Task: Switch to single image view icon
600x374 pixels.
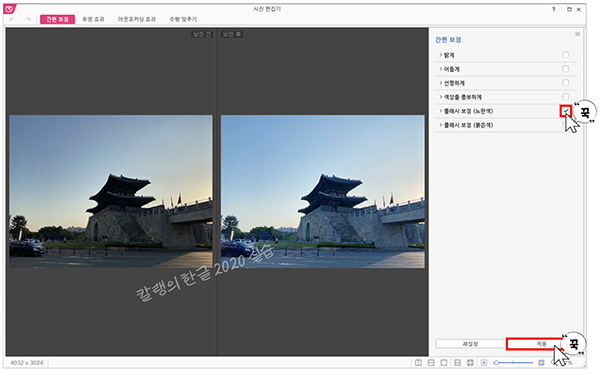Action: (x=444, y=362)
